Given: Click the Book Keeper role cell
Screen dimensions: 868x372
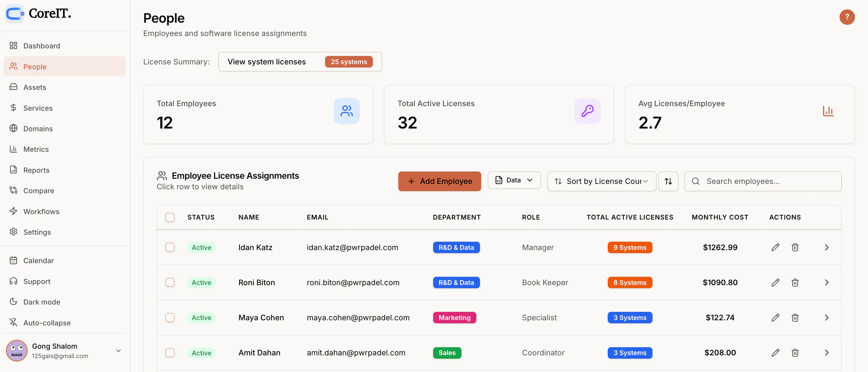Looking at the screenshot, I should tap(545, 282).
